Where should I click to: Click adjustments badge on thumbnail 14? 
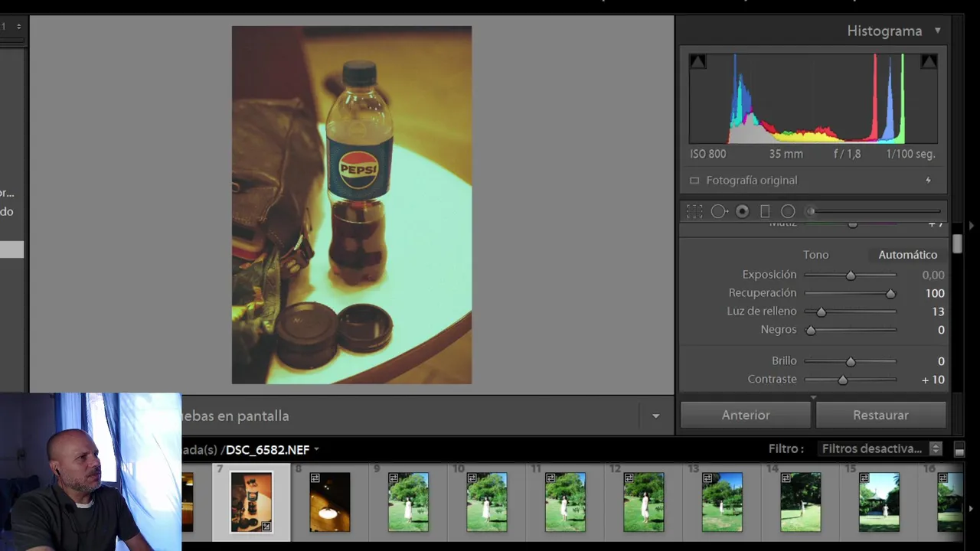786,478
